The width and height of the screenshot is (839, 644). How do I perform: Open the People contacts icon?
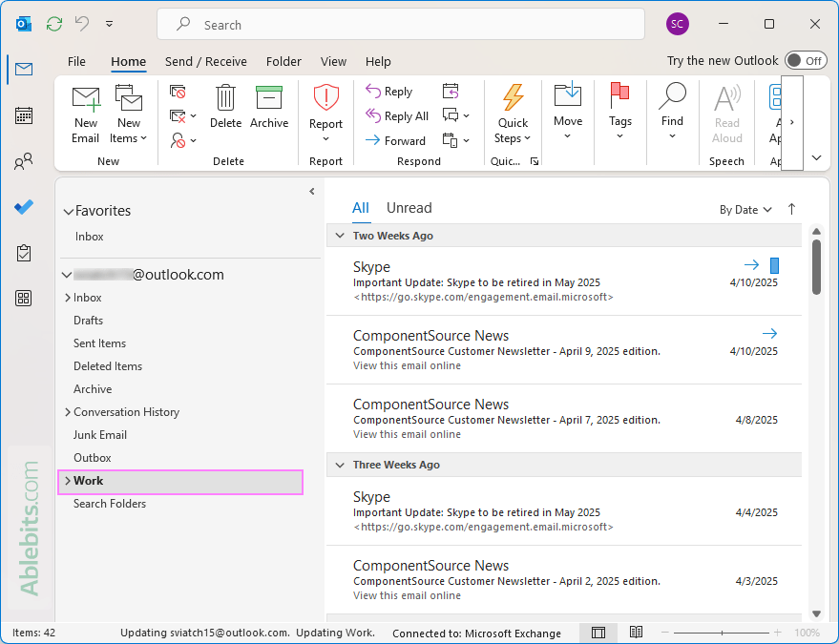point(24,161)
